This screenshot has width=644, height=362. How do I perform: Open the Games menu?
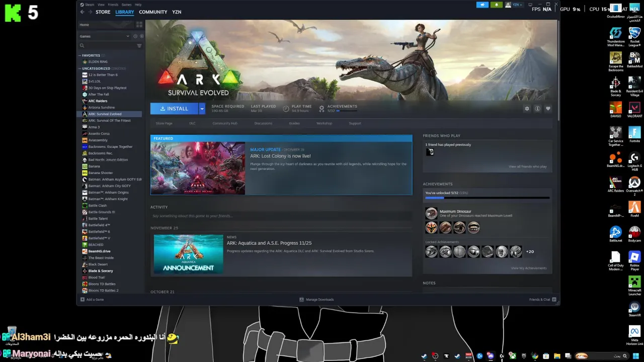tap(126, 5)
